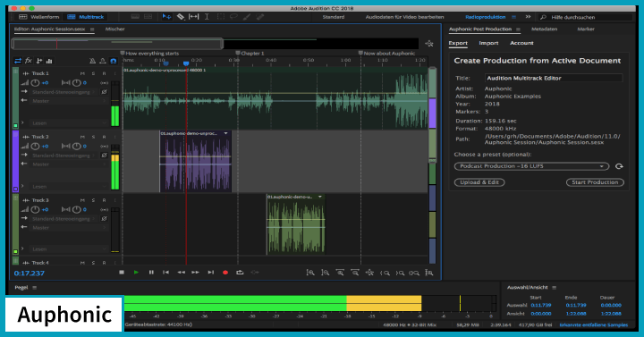This screenshot has width=644, height=337.
Task: Show the EQ section in track controls
Action: 49,61
